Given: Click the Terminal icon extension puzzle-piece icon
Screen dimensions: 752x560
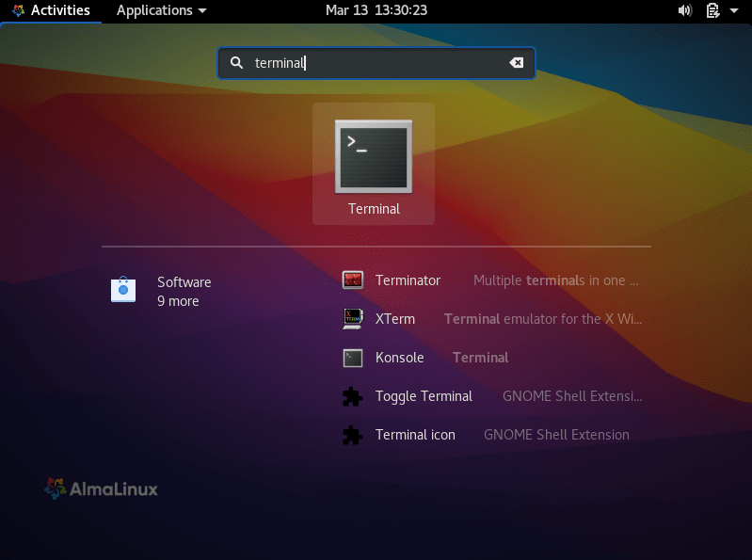Looking at the screenshot, I should pos(353,435).
